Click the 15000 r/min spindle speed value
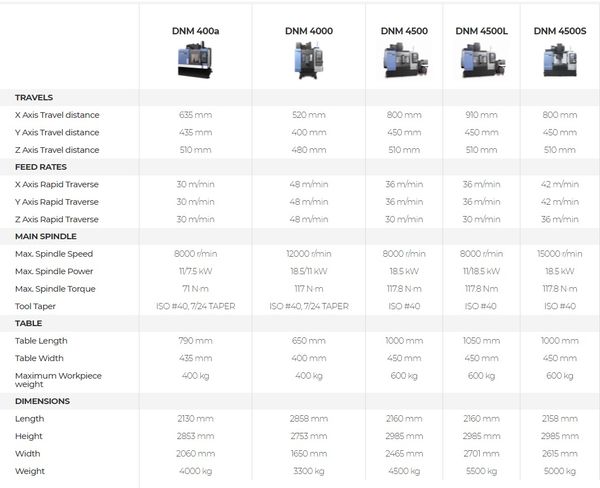Screen dimensions: 600x488 tap(558, 254)
